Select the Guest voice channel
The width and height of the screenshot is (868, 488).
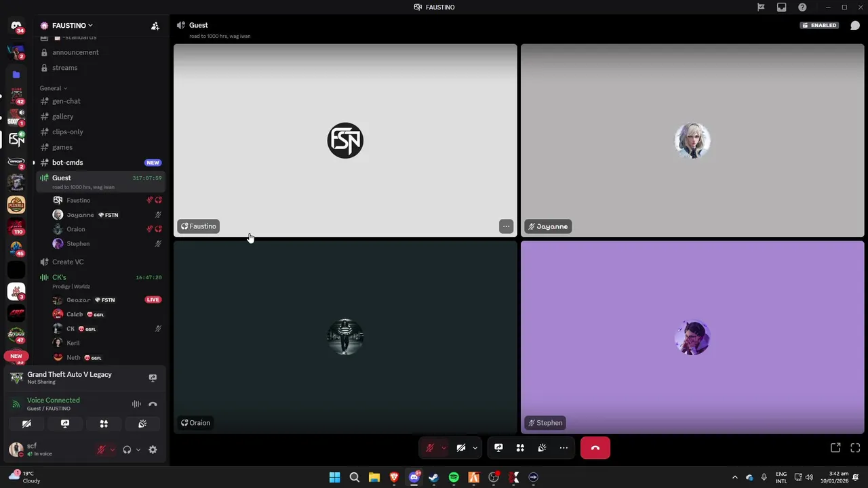tap(100, 181)
